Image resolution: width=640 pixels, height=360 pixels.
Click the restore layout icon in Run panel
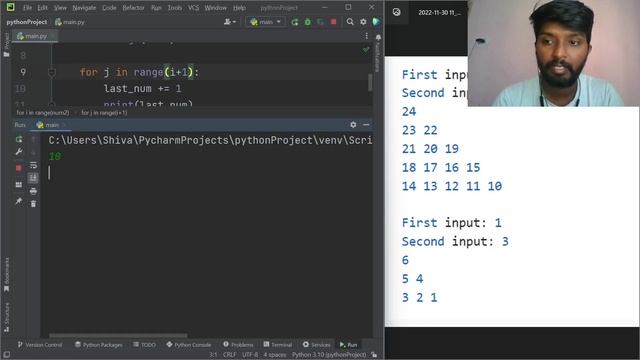19,184
